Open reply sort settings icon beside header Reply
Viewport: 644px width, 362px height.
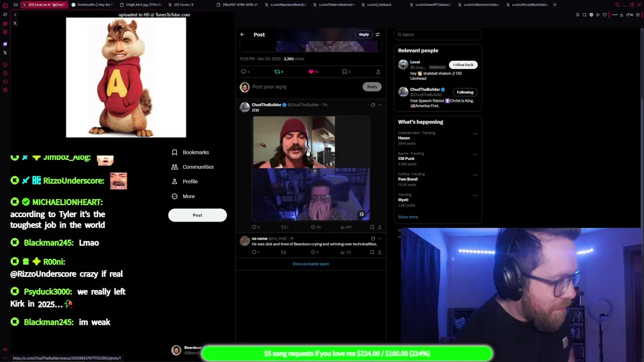pos(377,35)
